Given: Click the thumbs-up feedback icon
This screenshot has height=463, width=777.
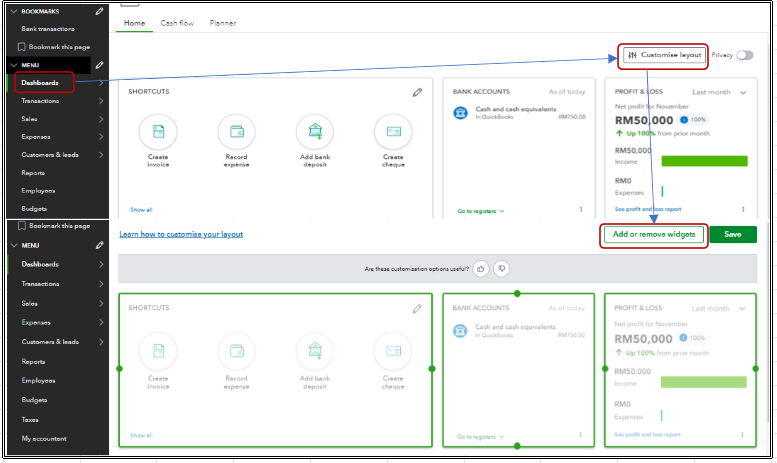Looking at the screenshot, I should click(x=481, y=269).
